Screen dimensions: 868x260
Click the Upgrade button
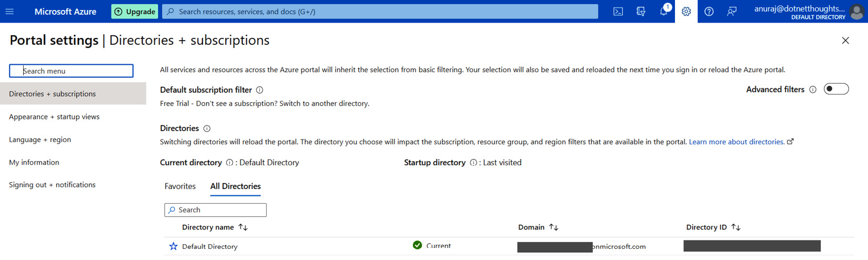(x=135, y=12)
